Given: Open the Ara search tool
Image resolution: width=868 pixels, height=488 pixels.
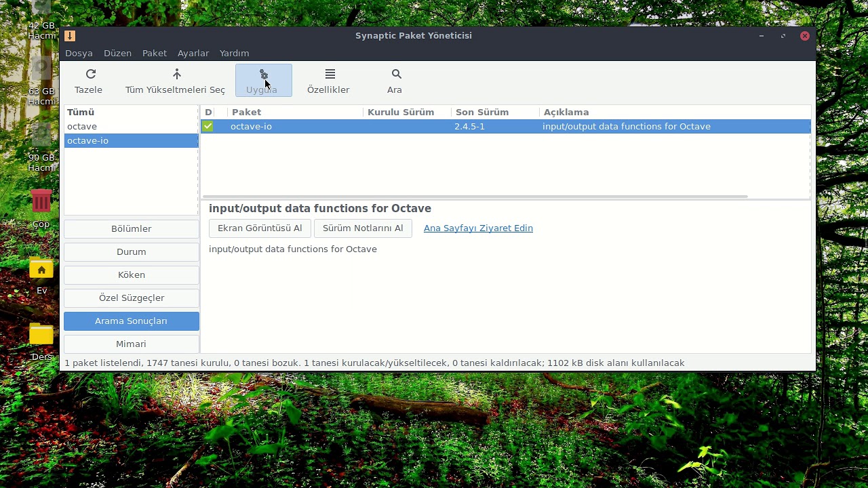Looking at the screenshot, I should click(x=395, y=81).
